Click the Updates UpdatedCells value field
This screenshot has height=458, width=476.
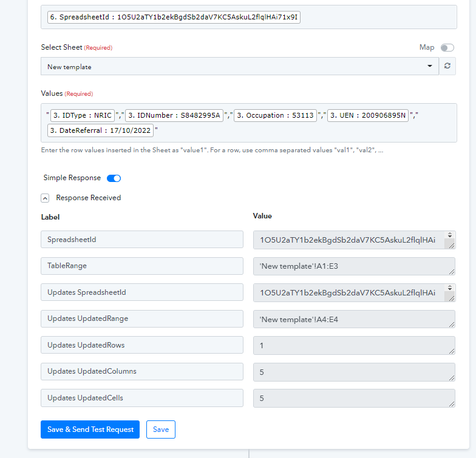(354, 398)
